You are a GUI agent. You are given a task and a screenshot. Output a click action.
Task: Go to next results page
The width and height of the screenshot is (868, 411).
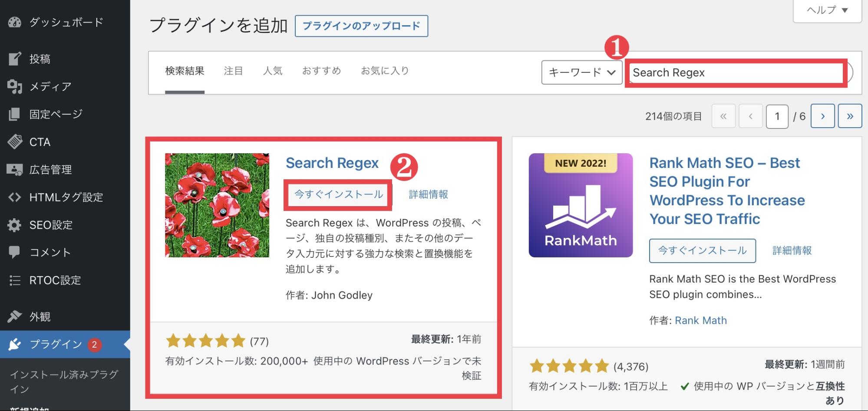(x=822, y=116)
